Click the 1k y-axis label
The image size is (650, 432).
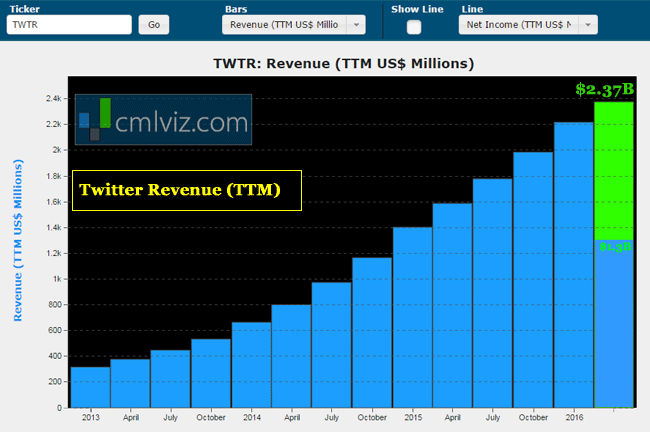57,279
